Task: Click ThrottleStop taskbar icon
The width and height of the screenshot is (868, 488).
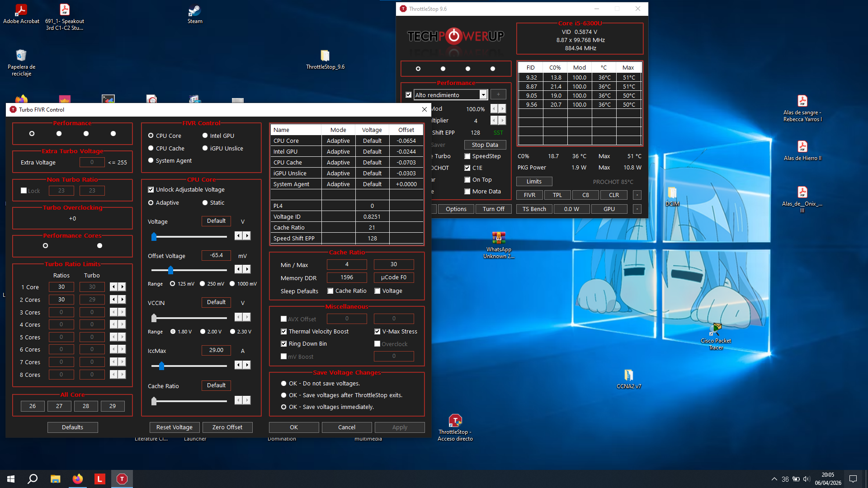Action: [x=122, y=479]
